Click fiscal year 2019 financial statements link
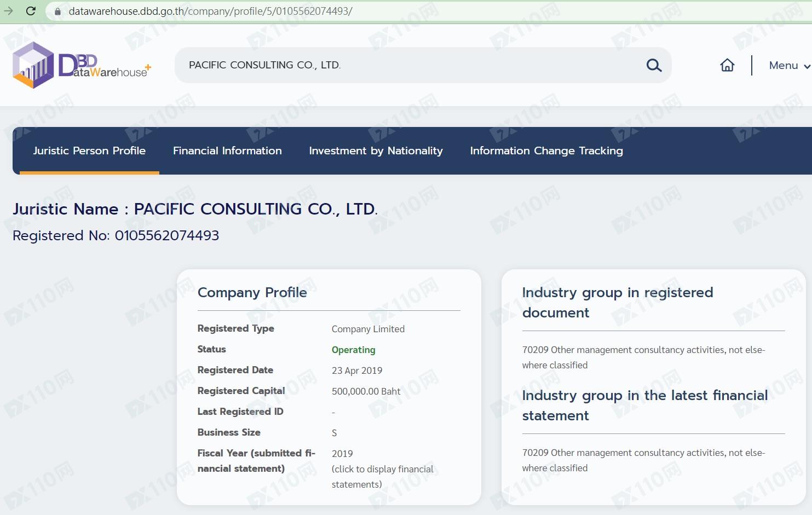Screen dimensions: 812x515 click(382, 469)
